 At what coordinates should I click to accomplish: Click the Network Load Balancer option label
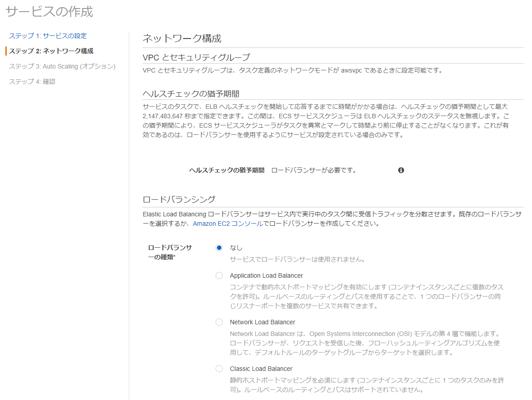263,322
